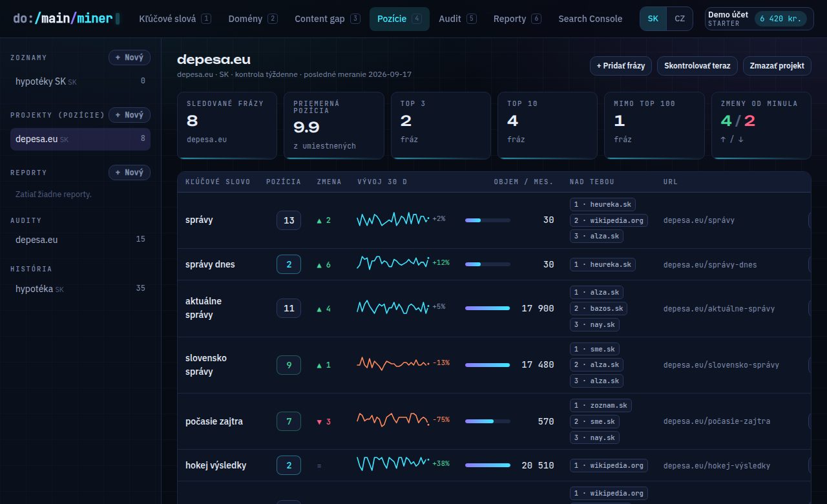
Task: Open hypotéka SK in História
Action: tap(80, 289)
